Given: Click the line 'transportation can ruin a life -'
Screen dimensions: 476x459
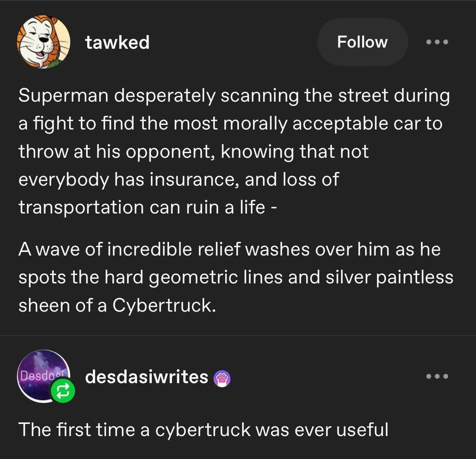Looking at the screenshot, I should (x=148, y=207).
